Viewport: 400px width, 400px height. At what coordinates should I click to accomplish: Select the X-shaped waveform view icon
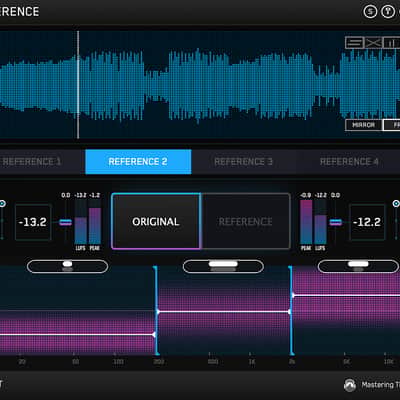point(373,43)
